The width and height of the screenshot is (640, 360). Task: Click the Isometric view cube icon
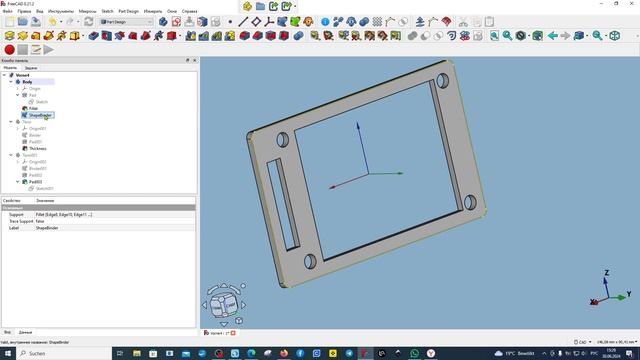[x=615, y=36]
